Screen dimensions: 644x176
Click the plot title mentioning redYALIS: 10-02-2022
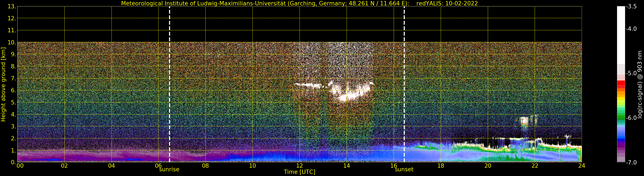[x=300, y=3]
